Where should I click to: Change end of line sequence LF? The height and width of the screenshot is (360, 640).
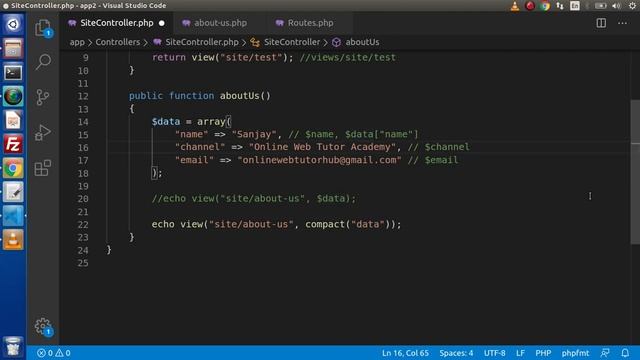[x=520, y=353]
